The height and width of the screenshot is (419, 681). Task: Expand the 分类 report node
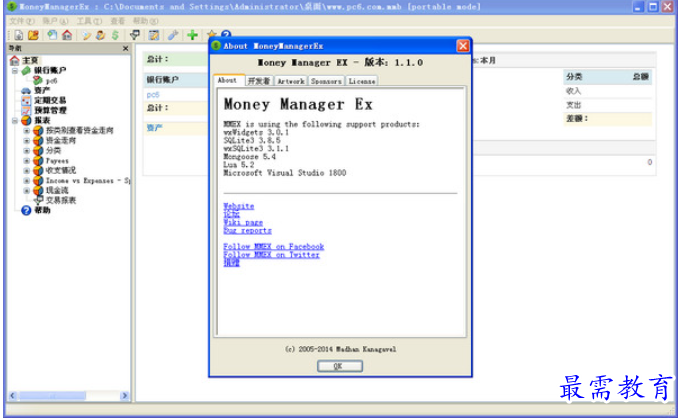click(26, 151)
